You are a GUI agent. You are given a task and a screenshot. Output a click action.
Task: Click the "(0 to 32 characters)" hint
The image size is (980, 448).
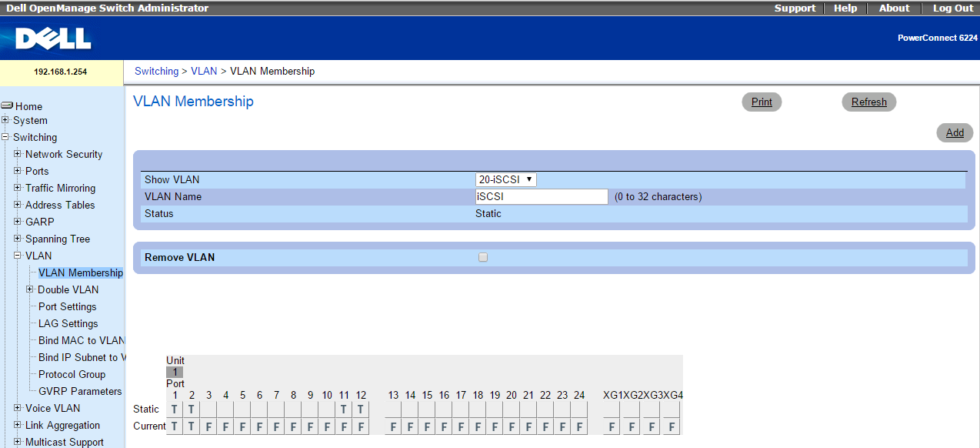point(658,196)
